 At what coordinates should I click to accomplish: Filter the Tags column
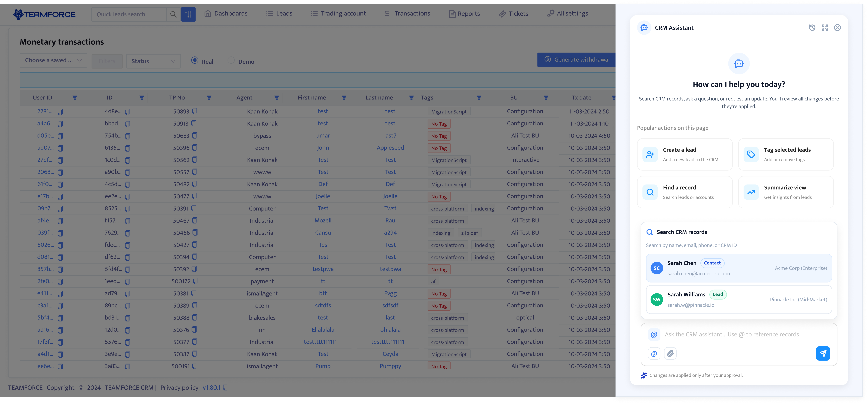(478, 98)
